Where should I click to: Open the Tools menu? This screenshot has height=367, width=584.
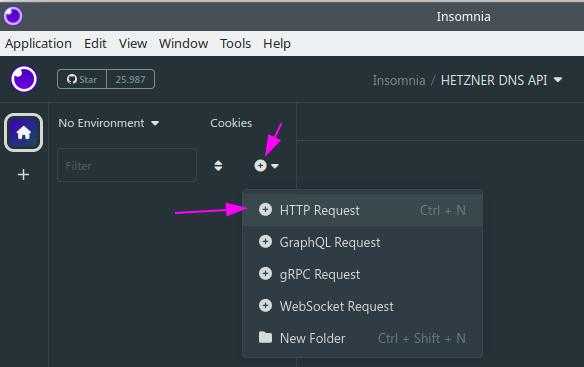click(235, 44)
